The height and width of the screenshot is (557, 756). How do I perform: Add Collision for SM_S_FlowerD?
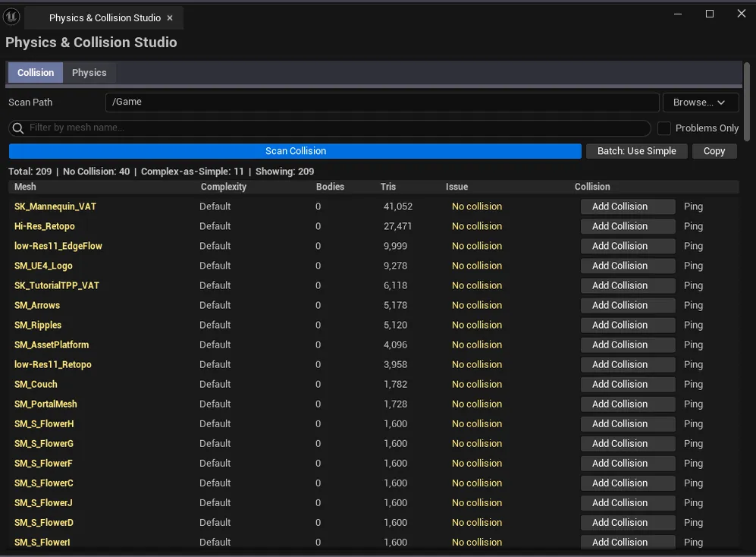click(x=628, y=523)
